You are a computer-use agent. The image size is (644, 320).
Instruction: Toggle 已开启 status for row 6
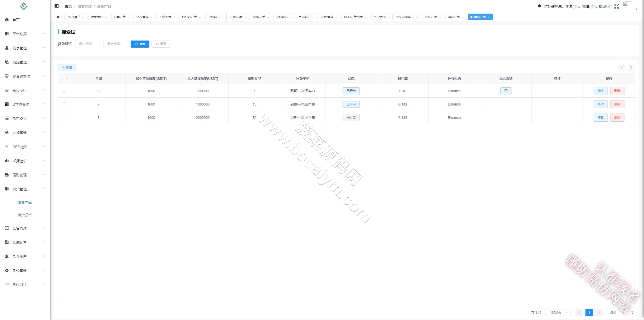(351, 91)
